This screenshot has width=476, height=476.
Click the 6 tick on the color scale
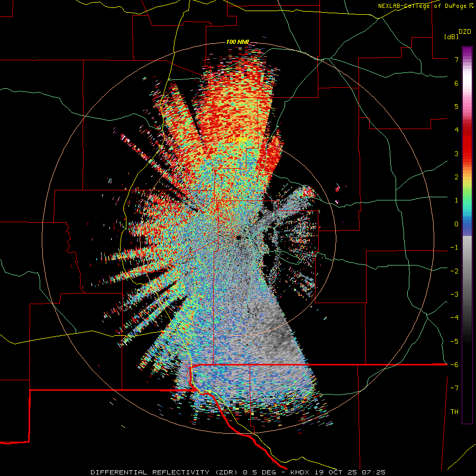coord(456,83)
